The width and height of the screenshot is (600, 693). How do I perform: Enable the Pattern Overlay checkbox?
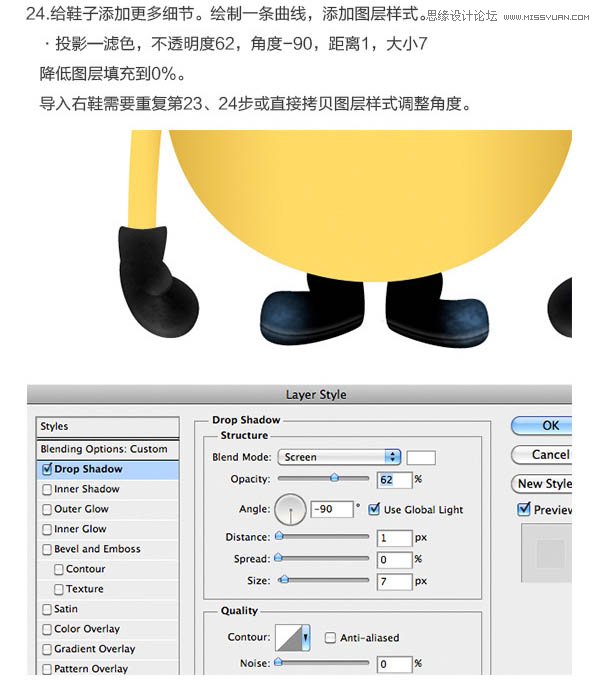click(47, 669)
